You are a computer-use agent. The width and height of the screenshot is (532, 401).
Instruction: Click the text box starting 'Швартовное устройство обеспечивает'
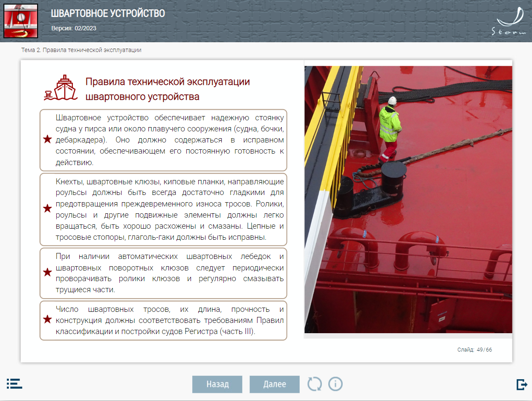pyautogui.click(x=163, y=140)
